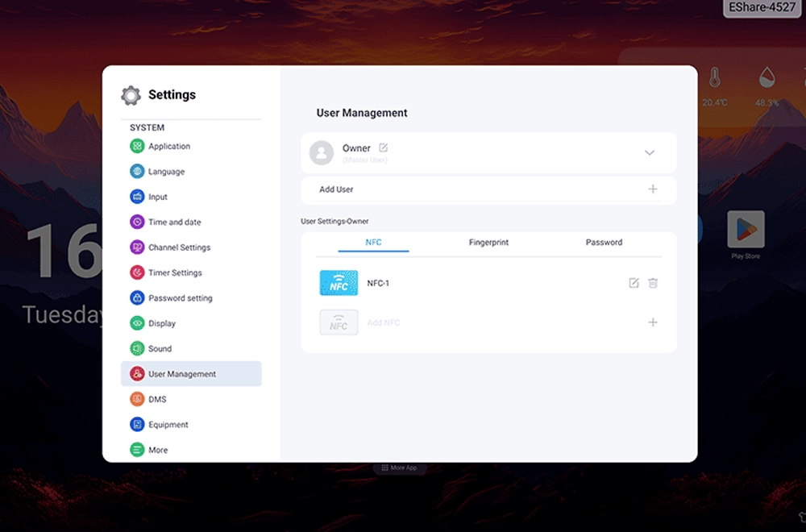
Task: Edit the NFC-1 entry name
Action: coord(634,283)
